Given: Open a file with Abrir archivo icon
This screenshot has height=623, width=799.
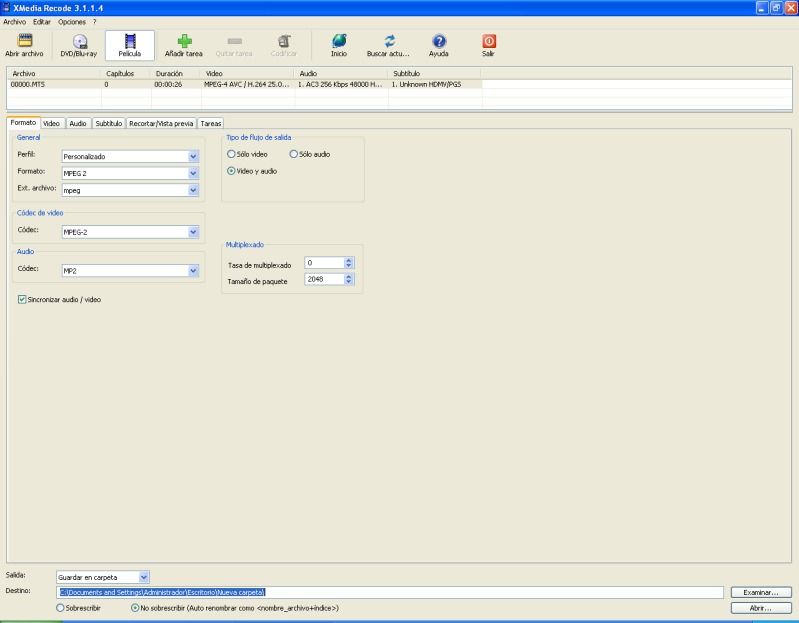Looking at the screenshot, I should click(x=24, y=45).
